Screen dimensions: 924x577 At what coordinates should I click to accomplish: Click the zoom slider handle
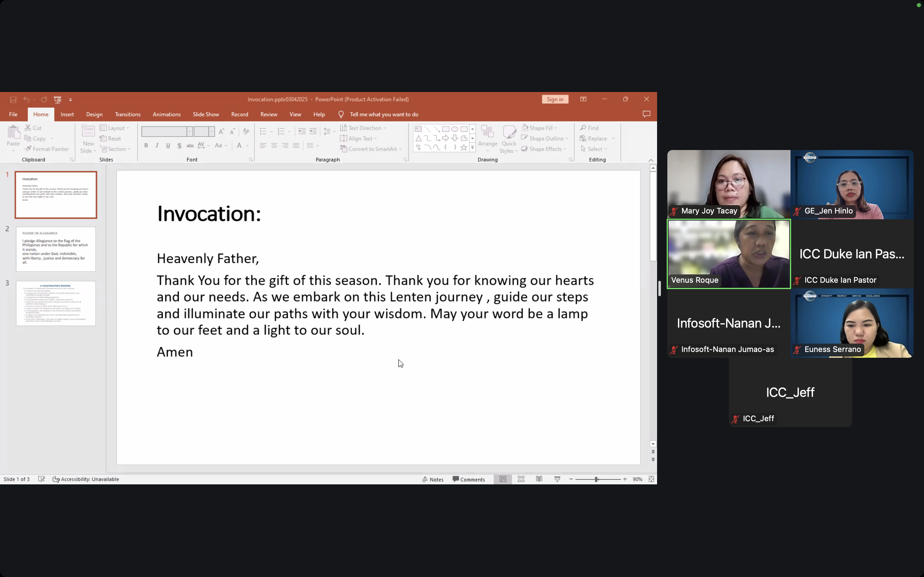pyautogui.click(x=596, y=479)
